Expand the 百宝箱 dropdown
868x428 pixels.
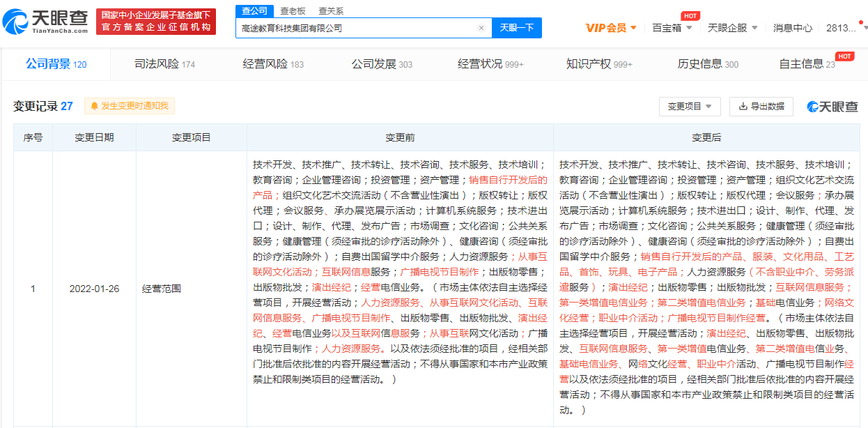(672, 28)
